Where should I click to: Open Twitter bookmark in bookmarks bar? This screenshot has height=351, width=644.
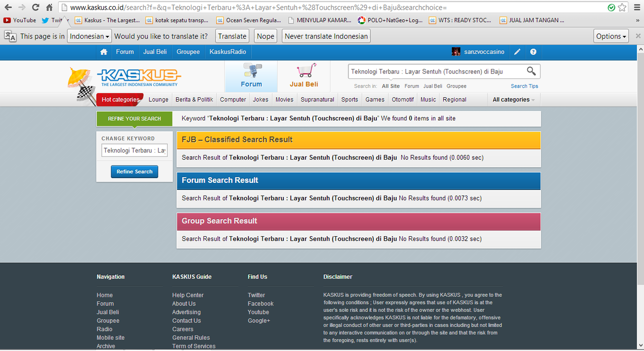click(x=55, y=20)
